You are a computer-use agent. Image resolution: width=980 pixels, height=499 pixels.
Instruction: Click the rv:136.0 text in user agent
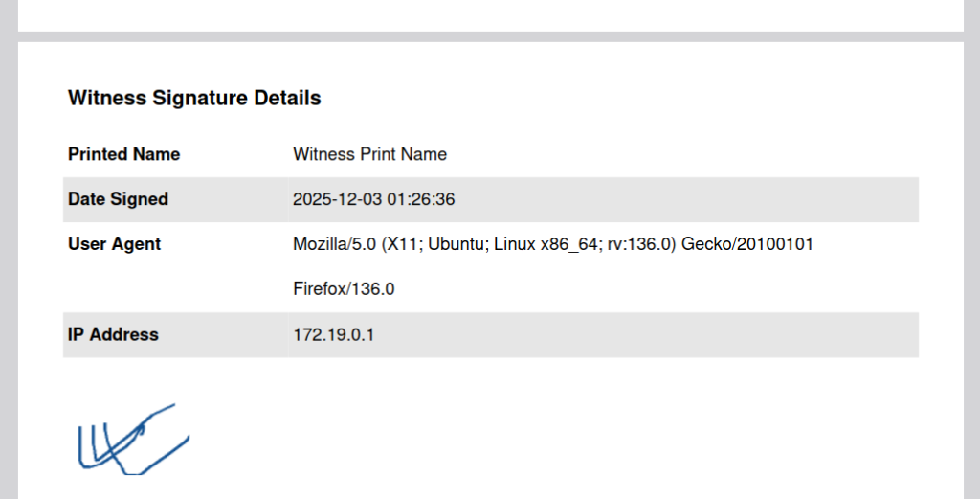pyautogui.click(x=639, y=244)
